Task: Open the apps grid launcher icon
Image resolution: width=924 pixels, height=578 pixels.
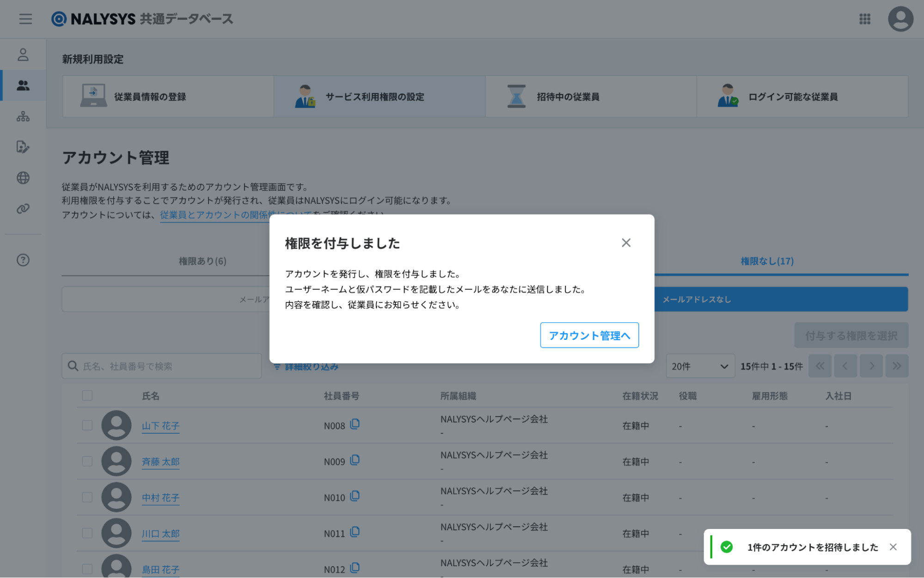Action: coord(864,19)
